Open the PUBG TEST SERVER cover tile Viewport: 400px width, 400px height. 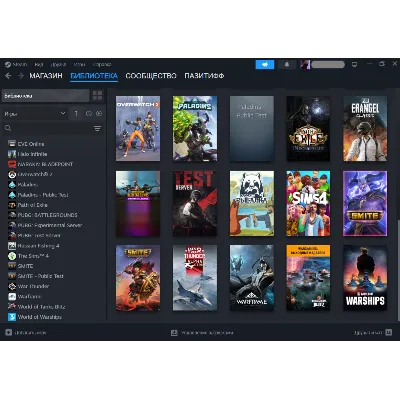click(195, 203)
